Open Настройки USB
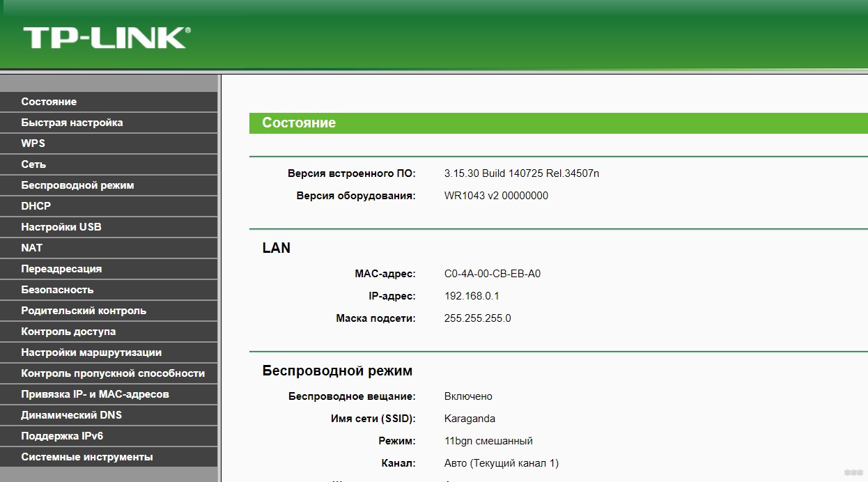This screenshot has width=868, height=482. [x=109, y=227]
